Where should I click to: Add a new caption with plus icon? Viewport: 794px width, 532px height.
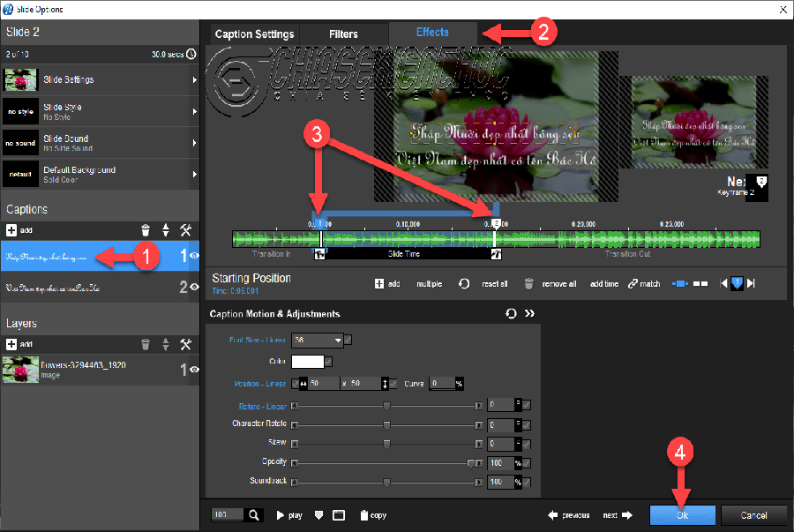tap(11, 230)
